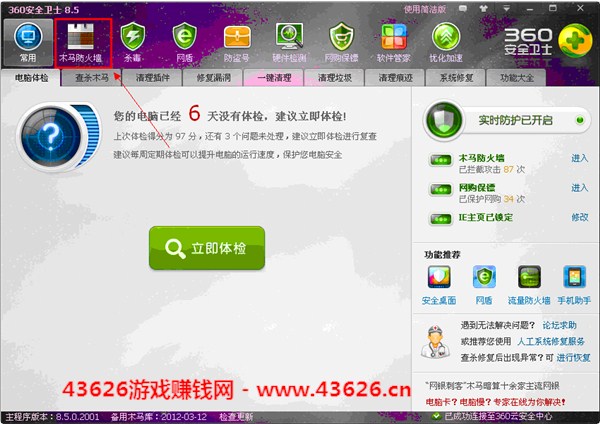Click the 360安全卫士 logo plus icon
Viewport: 600px width, 424px height.
click(574, 40)
